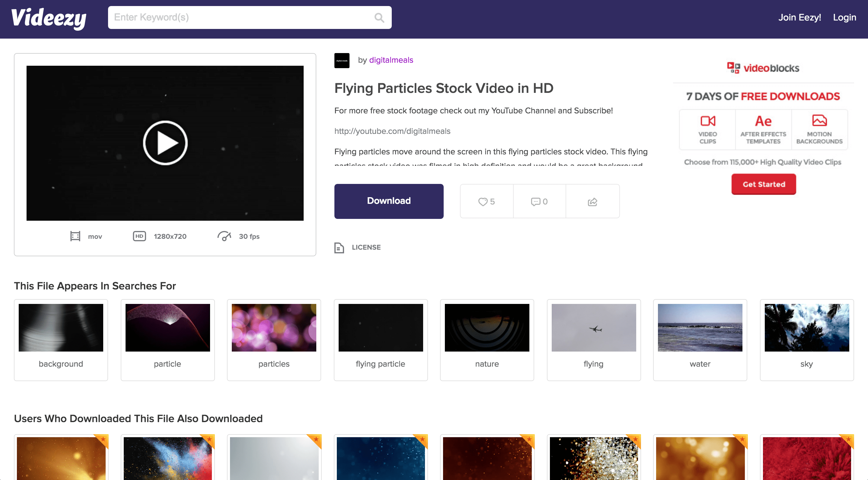Open the digitalmeals profile link

point(391,60)
